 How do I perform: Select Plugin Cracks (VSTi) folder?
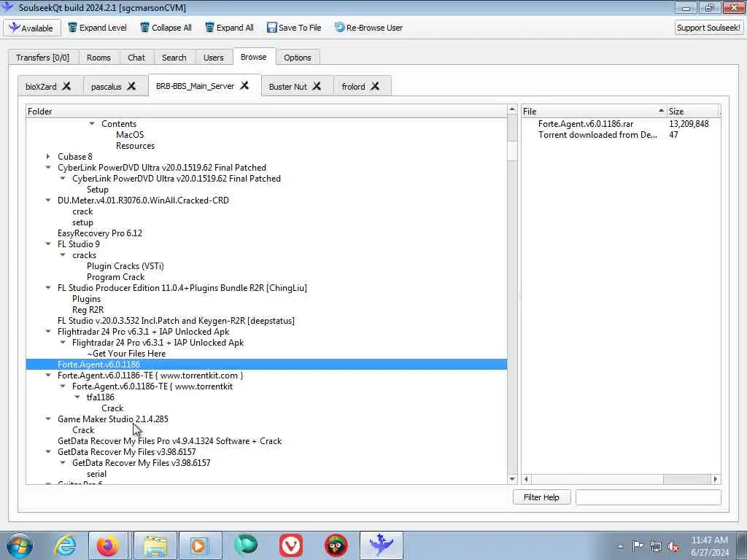tap(125, 266)
